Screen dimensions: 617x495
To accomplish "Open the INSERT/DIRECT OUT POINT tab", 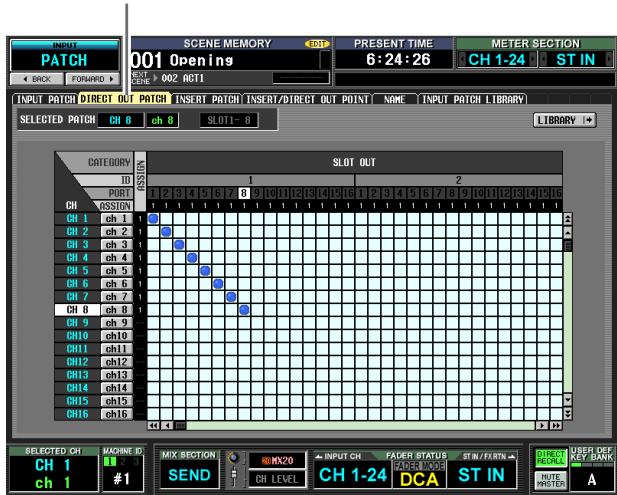I will tap(307, 99).
